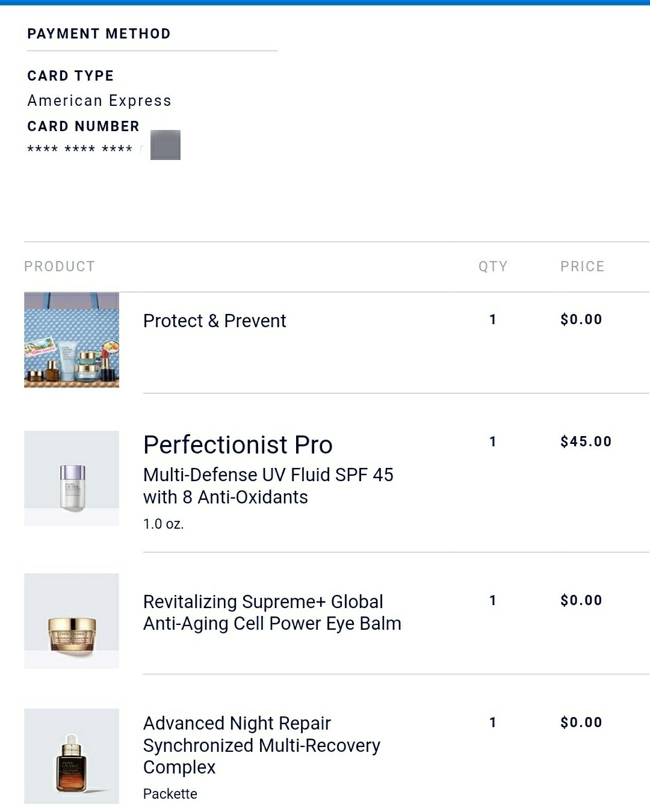Click the PRODUCT column header
650x812 pixels.
pos(60,266)
